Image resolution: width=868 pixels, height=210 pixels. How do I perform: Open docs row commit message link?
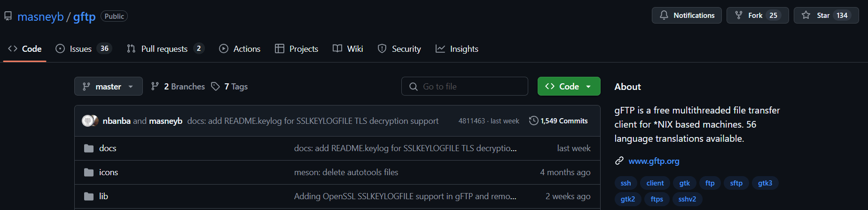pos(406,148)
